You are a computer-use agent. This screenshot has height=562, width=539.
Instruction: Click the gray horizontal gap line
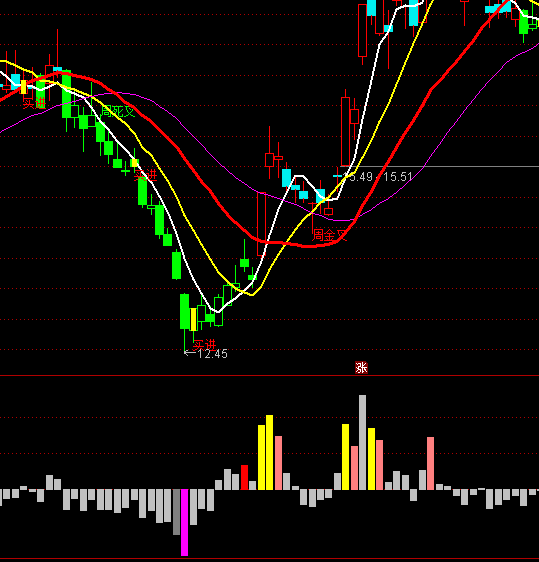(x=439, y=167)
